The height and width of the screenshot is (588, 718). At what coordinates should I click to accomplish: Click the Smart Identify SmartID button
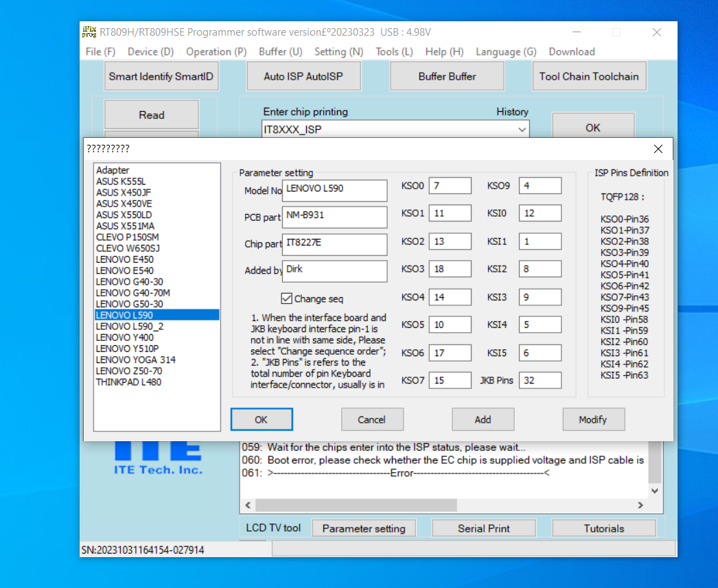(162, 76)
